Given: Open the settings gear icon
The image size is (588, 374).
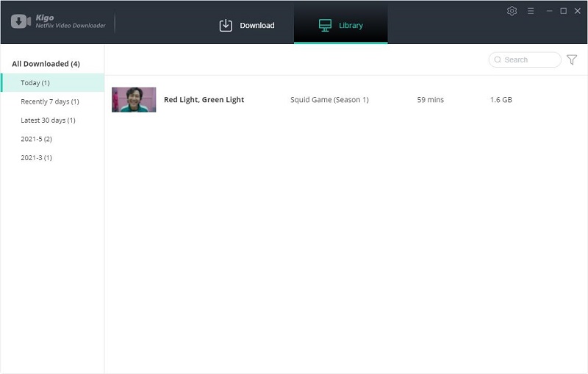Looking at the screenshot, I should click(512, 11).
